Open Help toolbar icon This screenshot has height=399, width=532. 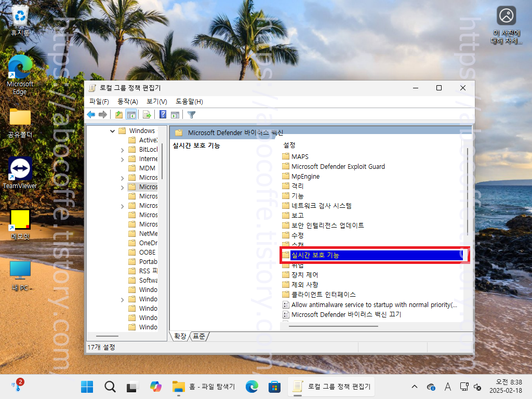click(163, 115)
